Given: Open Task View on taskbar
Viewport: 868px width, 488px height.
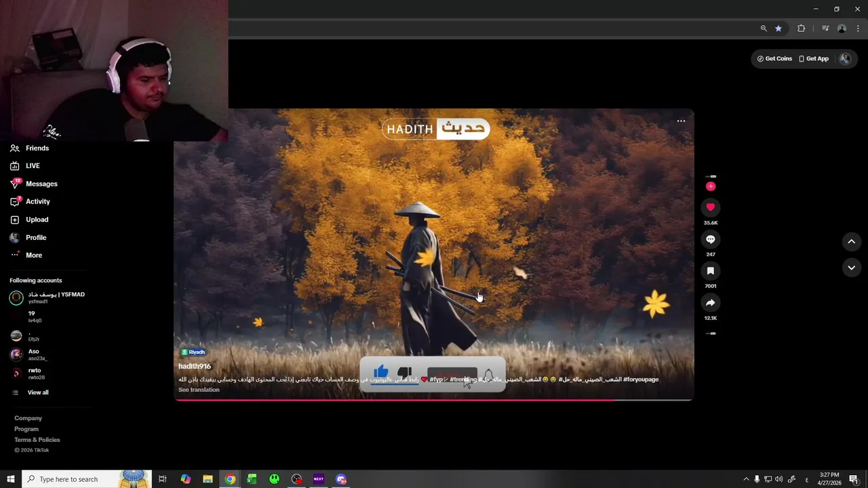Looking at the screenshot, I should (x=163, y=479).
